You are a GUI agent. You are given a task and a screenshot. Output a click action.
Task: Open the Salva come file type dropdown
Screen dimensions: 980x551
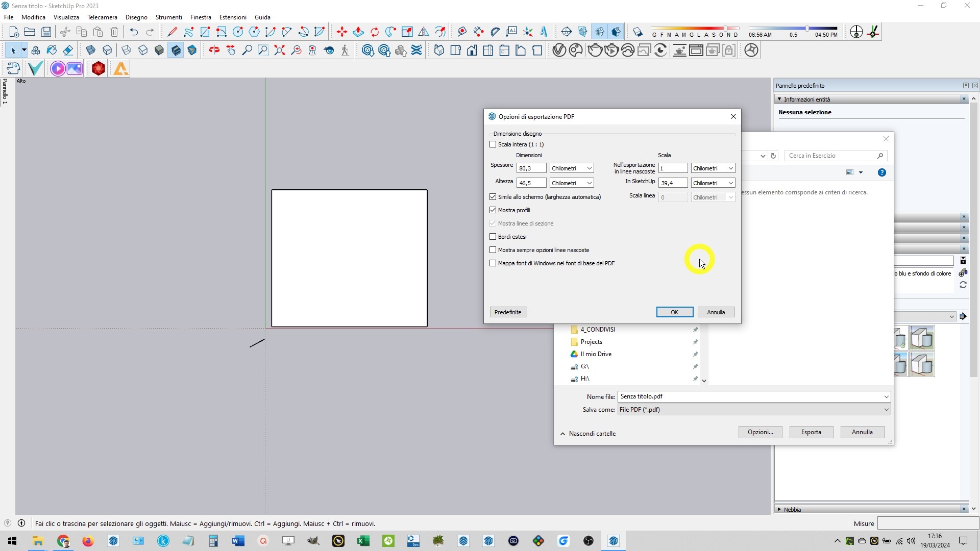754,410
